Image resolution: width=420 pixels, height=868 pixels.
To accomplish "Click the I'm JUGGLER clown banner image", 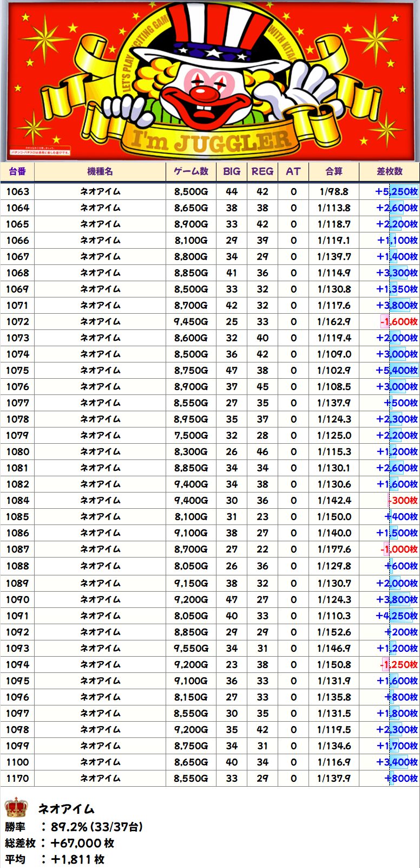I will coord(210,81).
